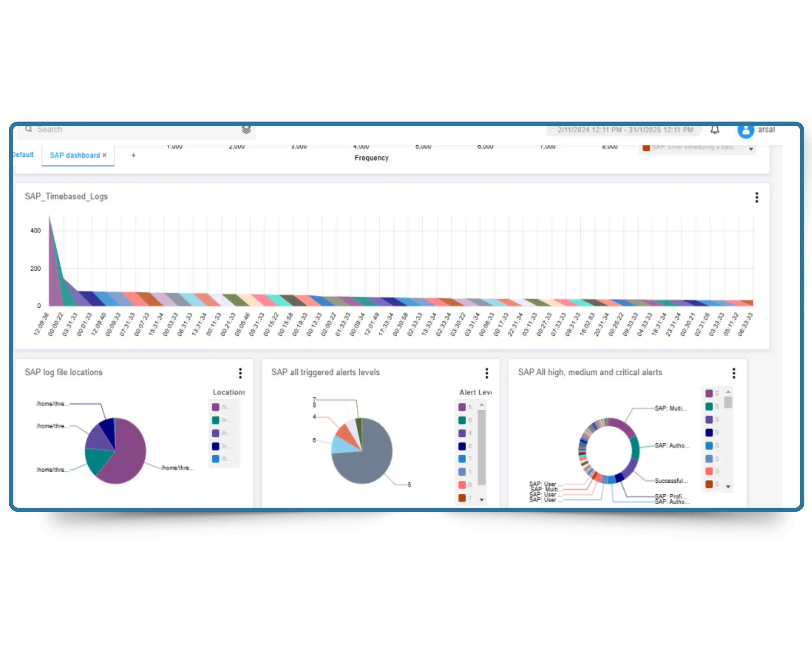Click the search magnifier icon
Screen dimensions: 812x645
[x=29, y=129]
